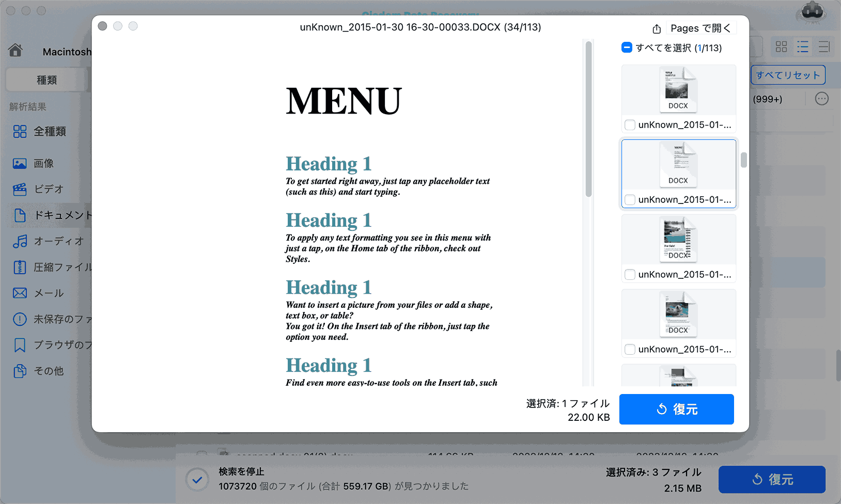Screen dimensions: 841x504
Task: Toggle the すべてを選択 select-all checkbox
Action: pos(627,48)
